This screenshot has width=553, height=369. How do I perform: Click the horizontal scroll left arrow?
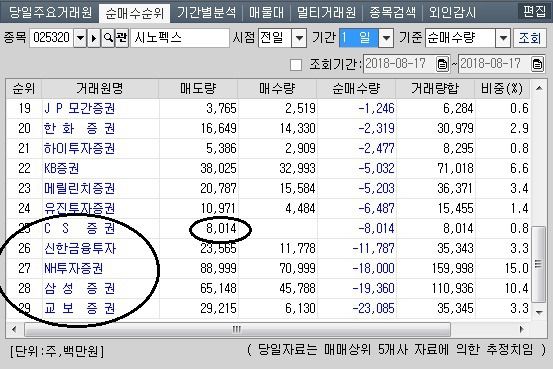tap(14, 330)
